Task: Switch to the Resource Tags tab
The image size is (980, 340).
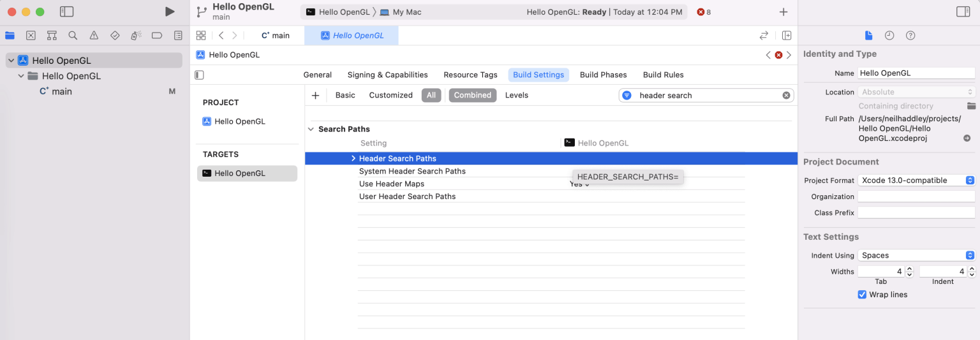Action: click(x=470, y=75)
